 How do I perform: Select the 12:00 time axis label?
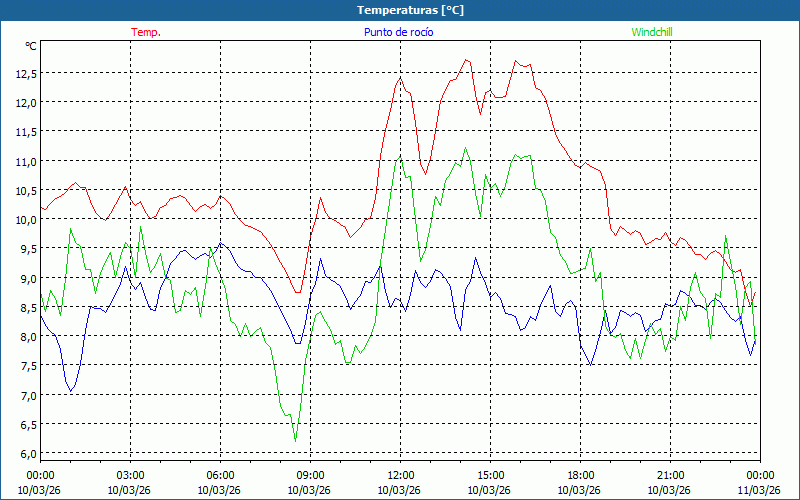pyautogui.click(x=400, y=475)
